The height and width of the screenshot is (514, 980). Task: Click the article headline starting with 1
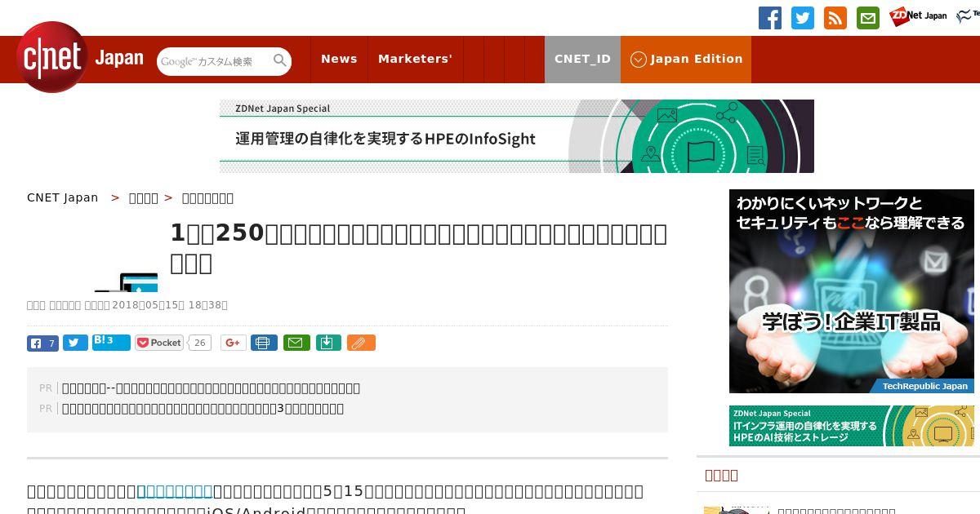(418, 248)
